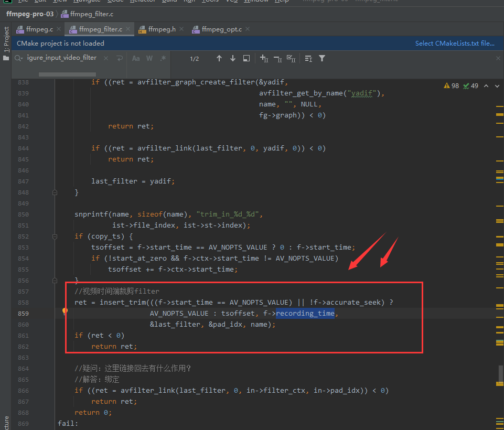This screenshot has height=430, width=504.
Task: Unselect the current occurrence
Action: 278,59
